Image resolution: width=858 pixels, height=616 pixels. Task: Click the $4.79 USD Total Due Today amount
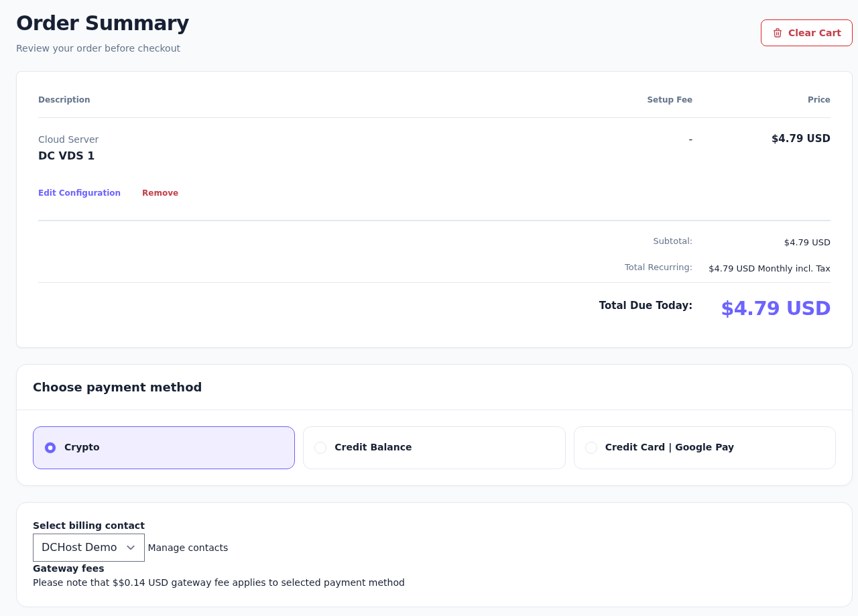(x=776, y=308)
